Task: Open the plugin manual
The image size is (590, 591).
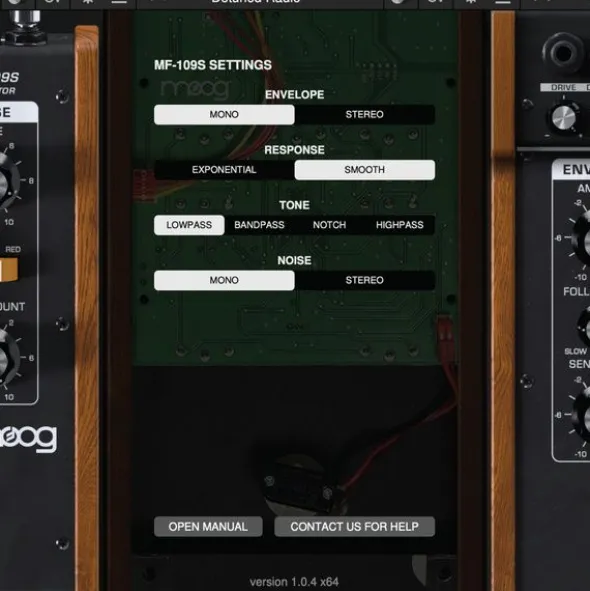Action: click(x=208, y=527)
